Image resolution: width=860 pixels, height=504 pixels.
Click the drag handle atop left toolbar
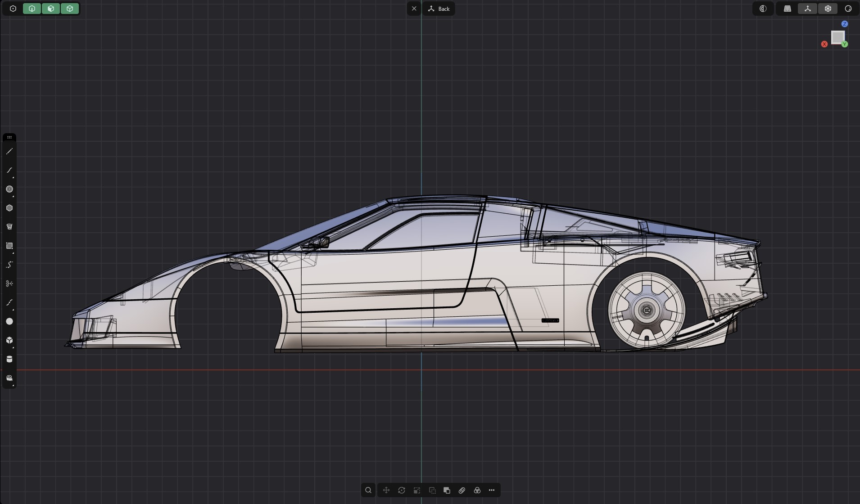[9, 137]
